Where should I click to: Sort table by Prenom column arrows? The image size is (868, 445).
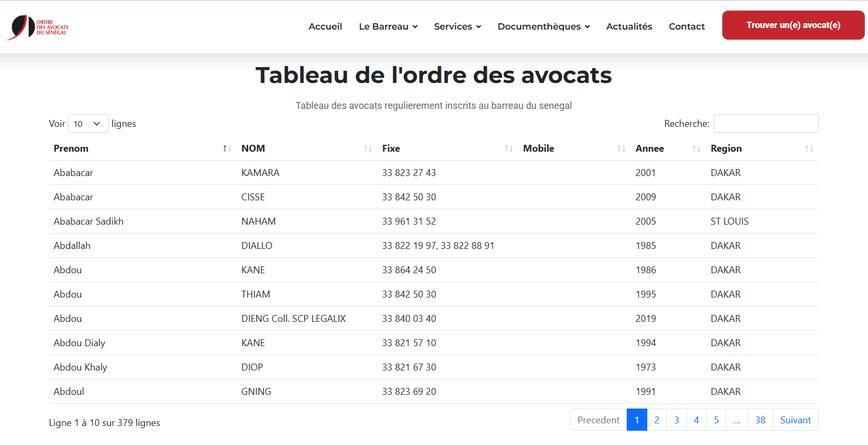point(227,149)
